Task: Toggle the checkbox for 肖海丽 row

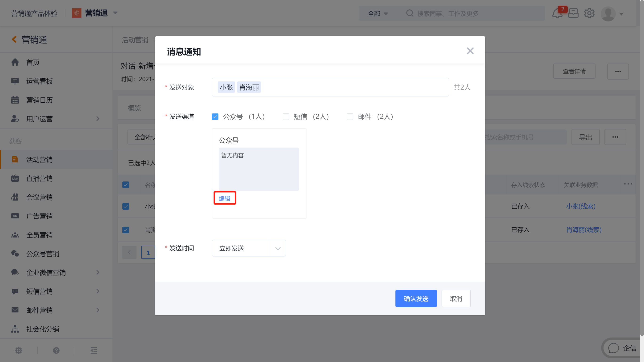Action: pyautogui.click(x=126, y=230)
